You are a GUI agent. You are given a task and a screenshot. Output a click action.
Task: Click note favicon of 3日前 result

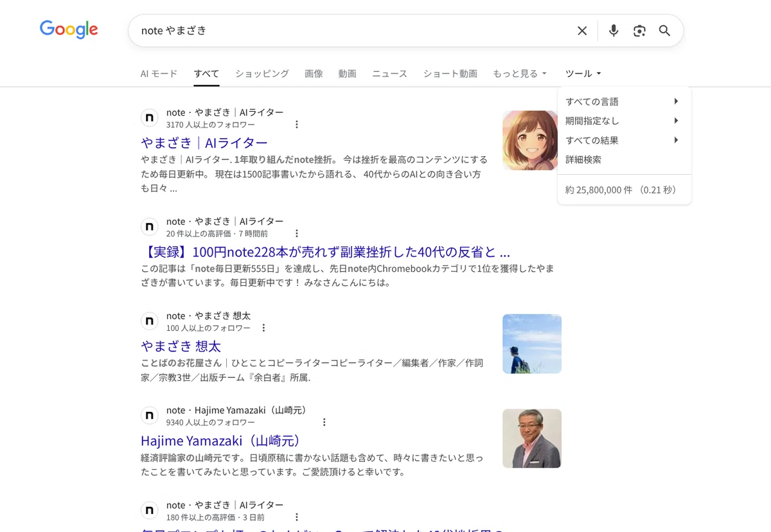[150, 511]
